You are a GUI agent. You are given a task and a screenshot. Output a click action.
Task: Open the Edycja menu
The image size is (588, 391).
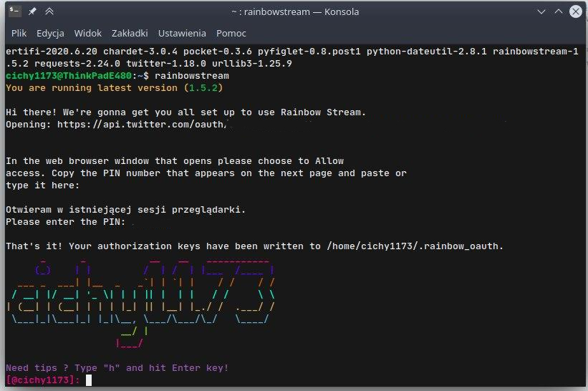coord(50,33)
